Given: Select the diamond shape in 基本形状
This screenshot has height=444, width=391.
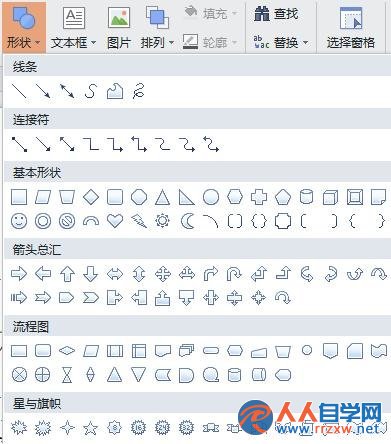Looking at the screenshot, I should click(x=91, y=197).
